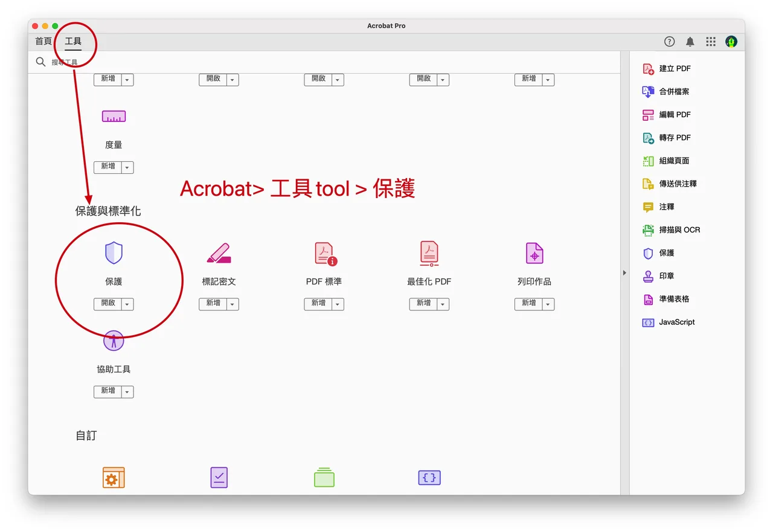Choose 傳送供注釋 in right sidebar
The image size is (773, 532).
(x=669, y=184)
